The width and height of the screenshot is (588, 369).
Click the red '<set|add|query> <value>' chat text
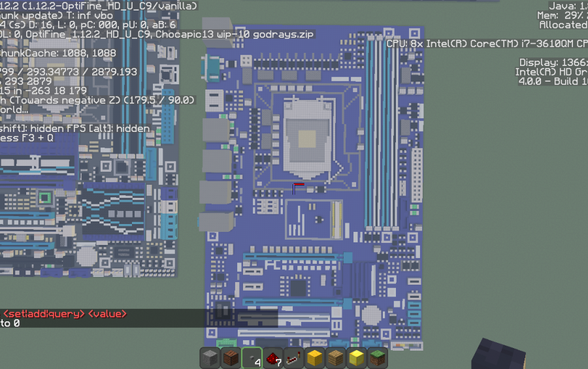65,314
